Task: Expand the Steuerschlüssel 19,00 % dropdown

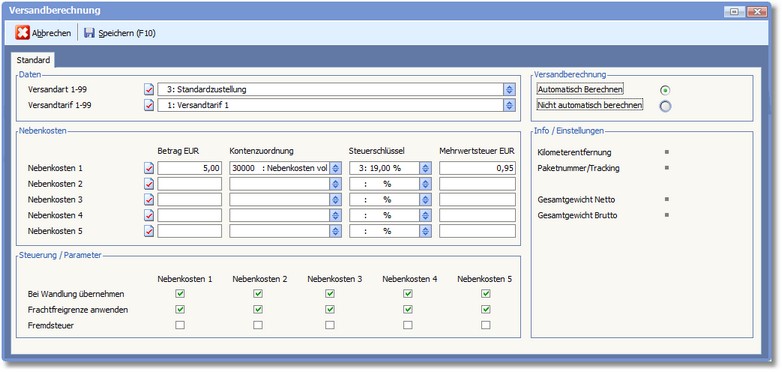Action: pyautogui.click(x=425, y=168)
